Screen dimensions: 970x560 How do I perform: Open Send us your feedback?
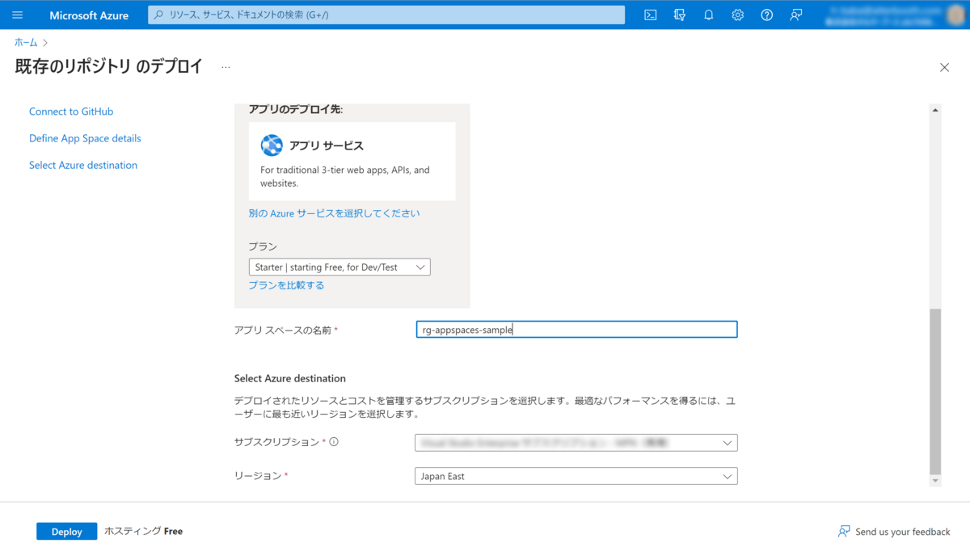pos(895,531)
